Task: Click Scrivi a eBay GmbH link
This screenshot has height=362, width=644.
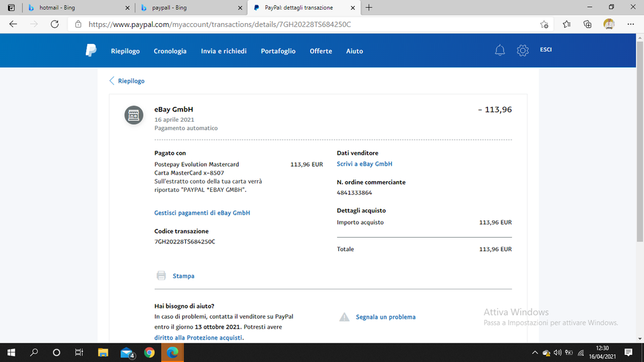Action: (x=364, y=164)
